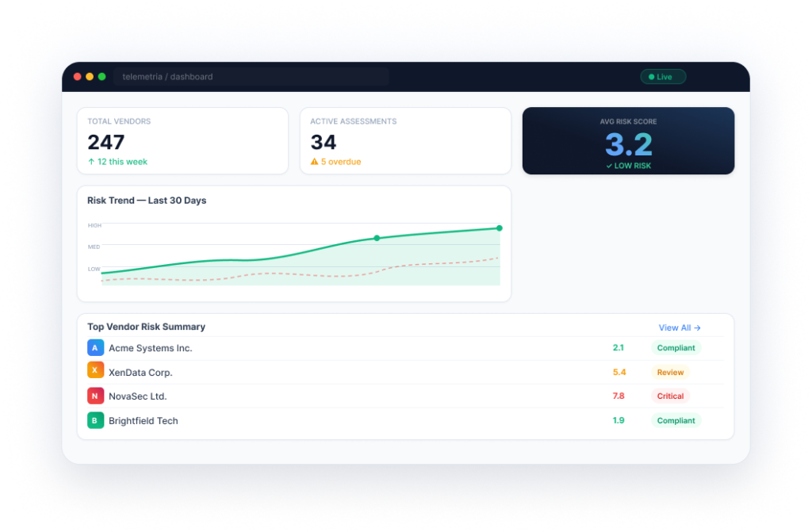This screenshot has height=532, width=812.
Task: Click the Avg Risk Score 3.2 card
Action: (x=628, y=141)
